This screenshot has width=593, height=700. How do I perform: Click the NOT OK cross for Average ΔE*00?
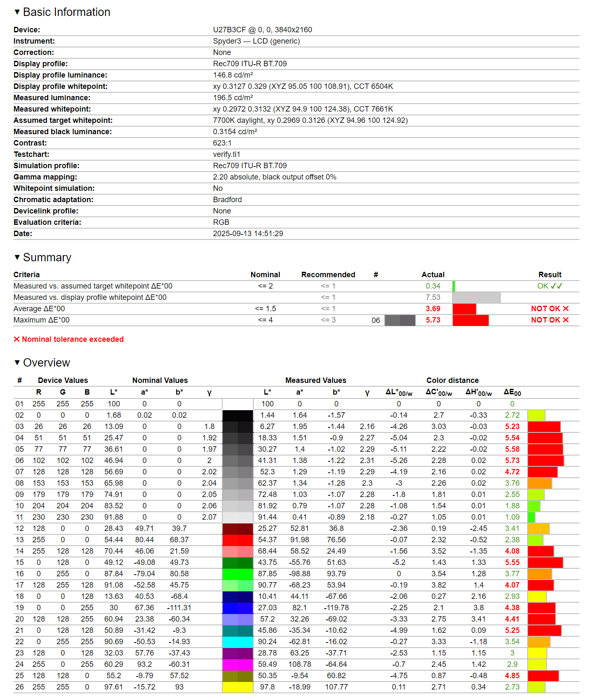(x=566, y=309)
